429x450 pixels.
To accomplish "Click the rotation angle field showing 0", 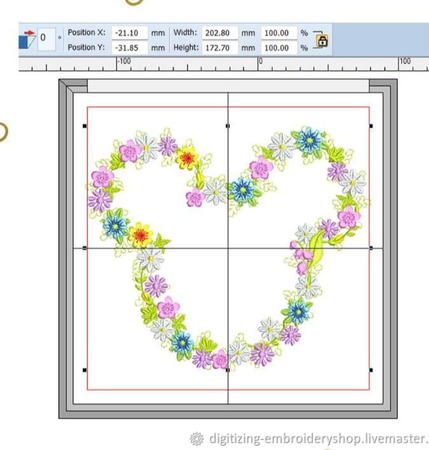I will 46,39.
